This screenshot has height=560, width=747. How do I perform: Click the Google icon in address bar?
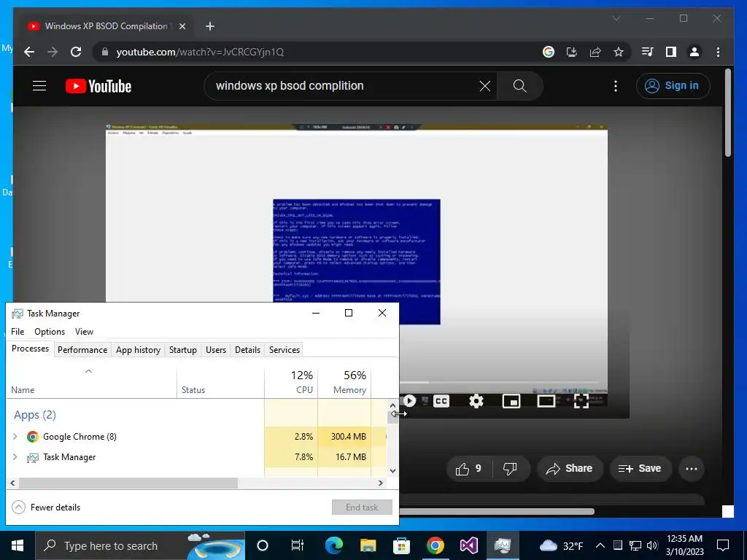tap(549, 52)
